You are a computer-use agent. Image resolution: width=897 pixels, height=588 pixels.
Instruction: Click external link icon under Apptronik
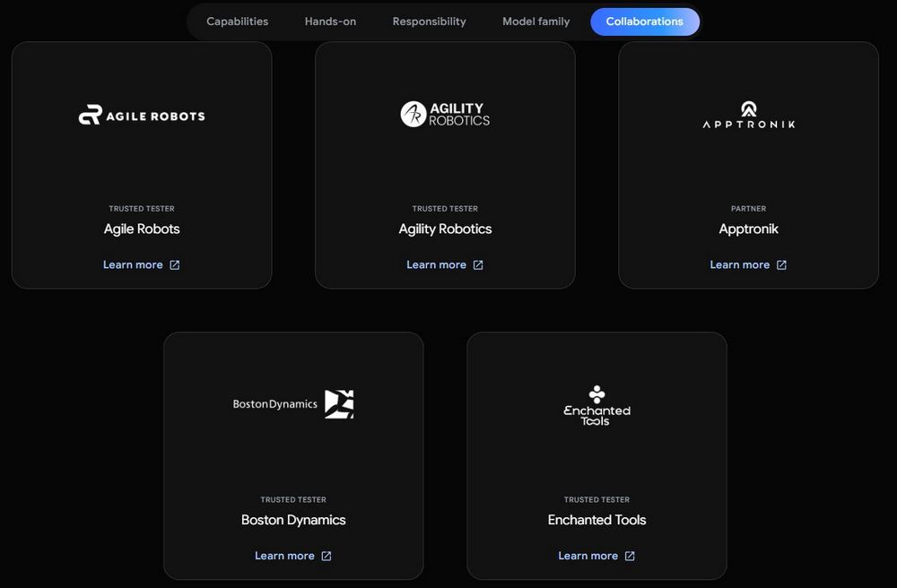[x=781, y=265]
